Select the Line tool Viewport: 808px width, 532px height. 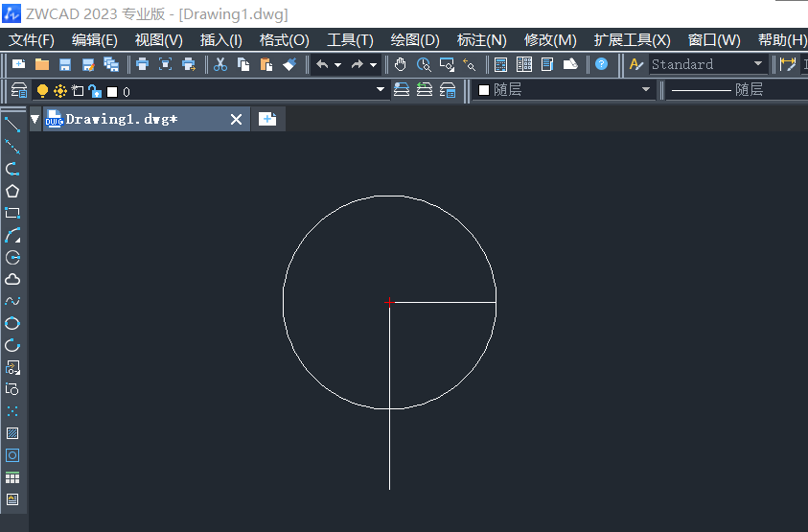[x=12, y=125]
